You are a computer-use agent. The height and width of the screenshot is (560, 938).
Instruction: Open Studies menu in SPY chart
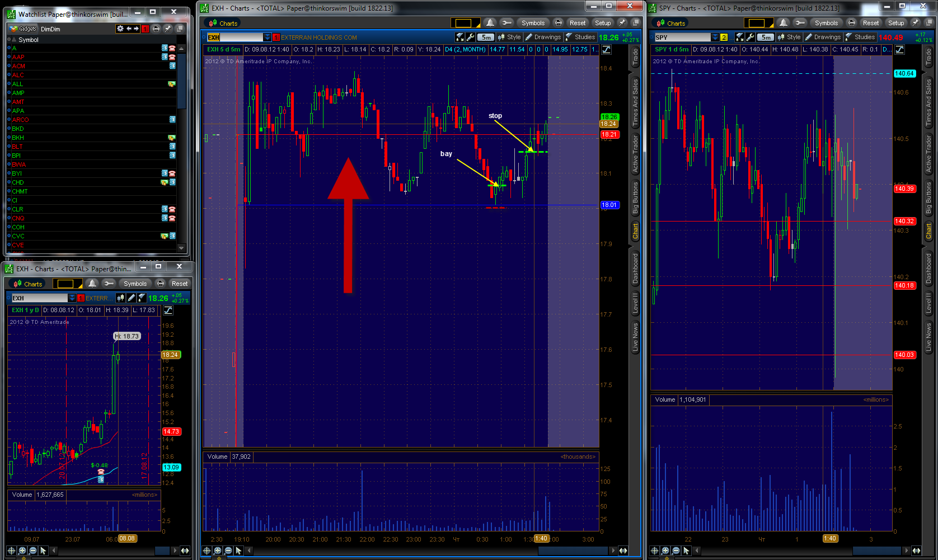click(860, 37)
